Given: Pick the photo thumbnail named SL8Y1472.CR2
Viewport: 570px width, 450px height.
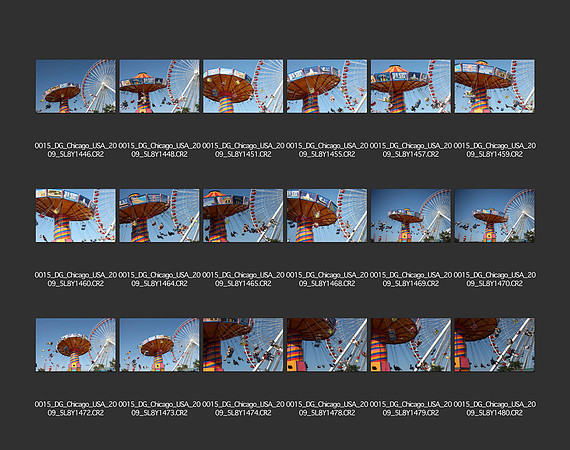Looking at the screenshot, I should pos(76,345).
